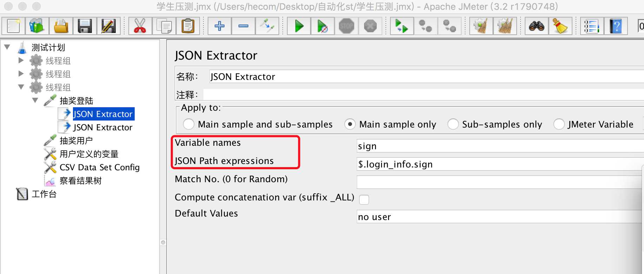Open help with the question mark icon

pyautogui.click(x=616, y=26)
